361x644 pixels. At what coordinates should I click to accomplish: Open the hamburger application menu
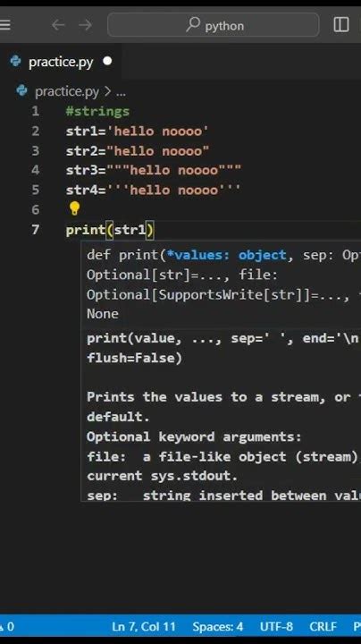point(4,25)
